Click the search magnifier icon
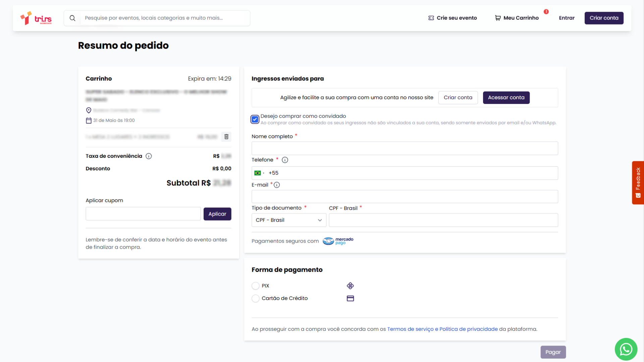The height and width of the screenshot is (362, 644). 72,18
